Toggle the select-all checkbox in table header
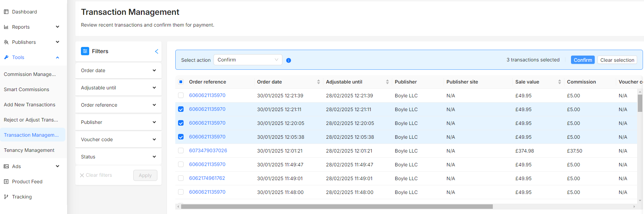 tap(181, 82)
